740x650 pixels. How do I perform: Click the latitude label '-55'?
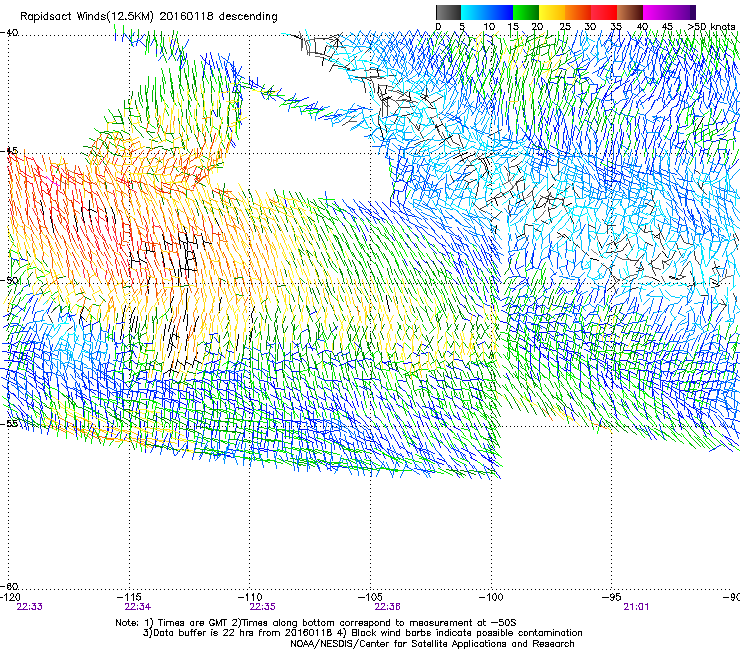point(9,423)
